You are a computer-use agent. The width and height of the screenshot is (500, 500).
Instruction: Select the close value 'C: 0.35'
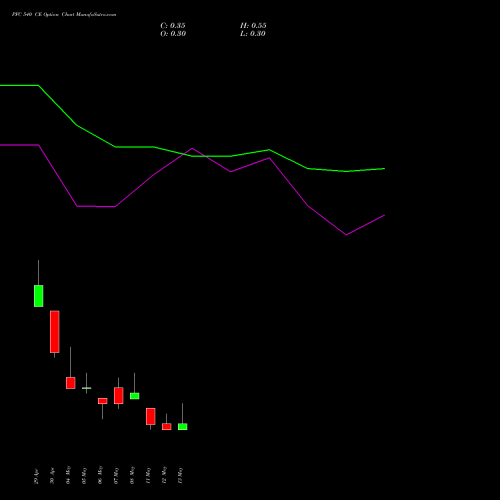[x=173, y=26]
